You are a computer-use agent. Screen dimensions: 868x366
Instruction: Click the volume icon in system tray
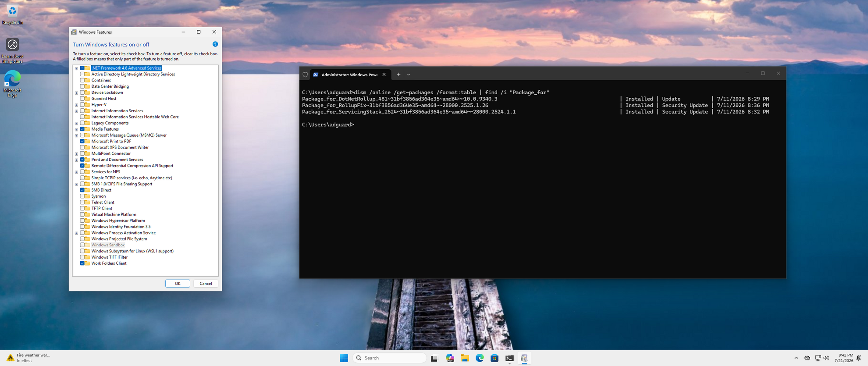[826, 358]
